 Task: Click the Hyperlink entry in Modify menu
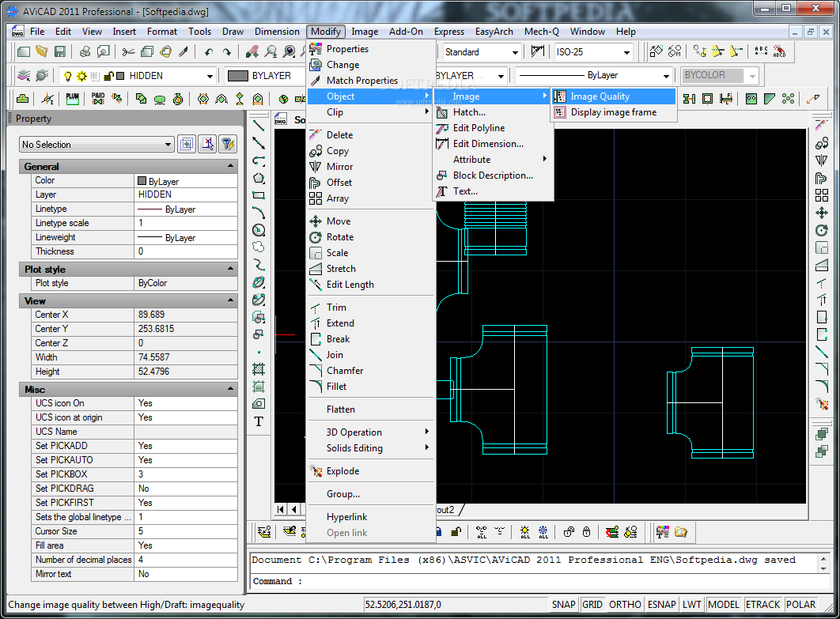[x=371, y=517]
